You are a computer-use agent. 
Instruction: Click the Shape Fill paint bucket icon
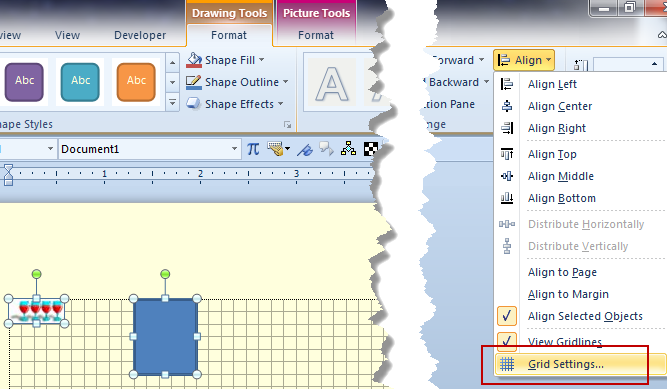[194, 60]
